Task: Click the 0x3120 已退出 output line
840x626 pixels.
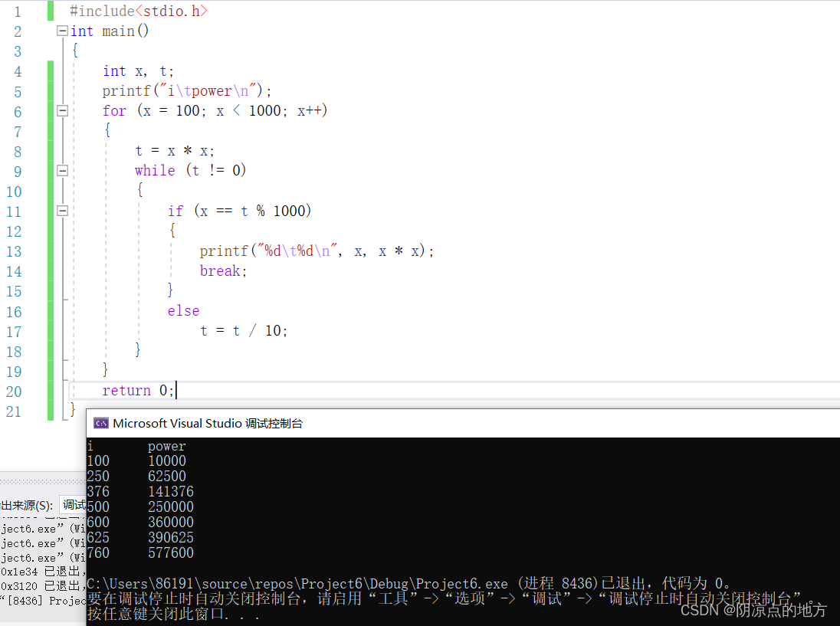Action: click(x=43, y=586)
